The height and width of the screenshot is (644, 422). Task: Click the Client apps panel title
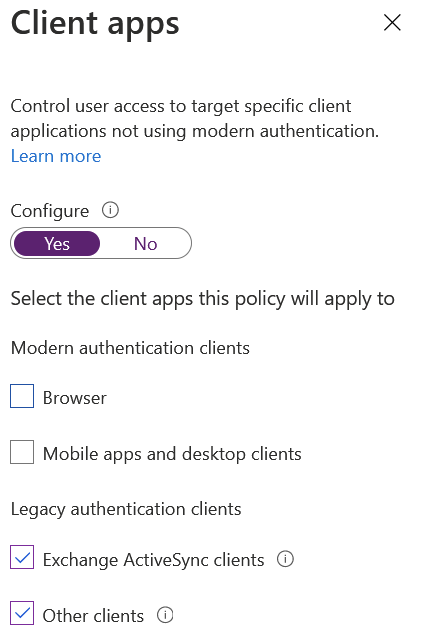click(x=95, y=24)
